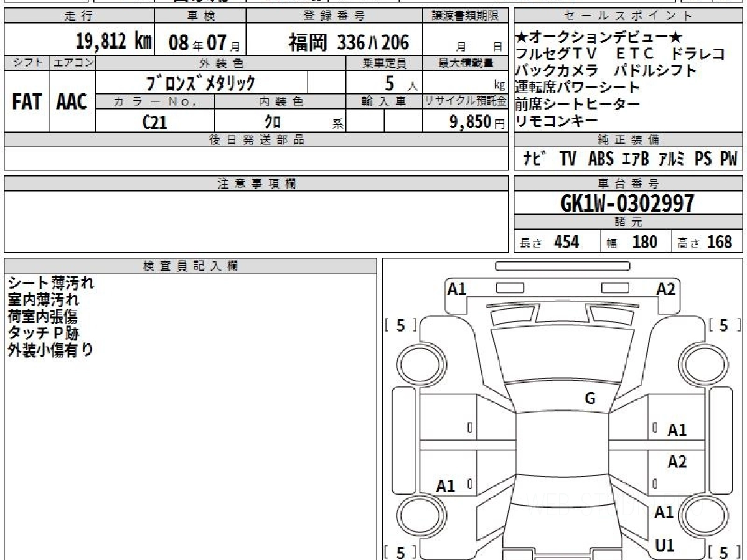The image size is (747, 560).
Task: Click the A1 mark at the diagram's top-left corner
Action: click(x=457, y=289)
